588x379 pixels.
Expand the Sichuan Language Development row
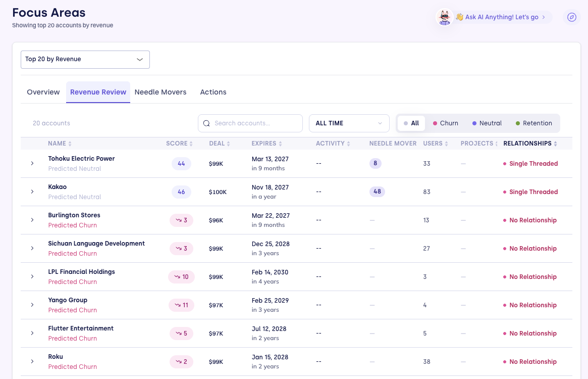[x=32, y=248]
